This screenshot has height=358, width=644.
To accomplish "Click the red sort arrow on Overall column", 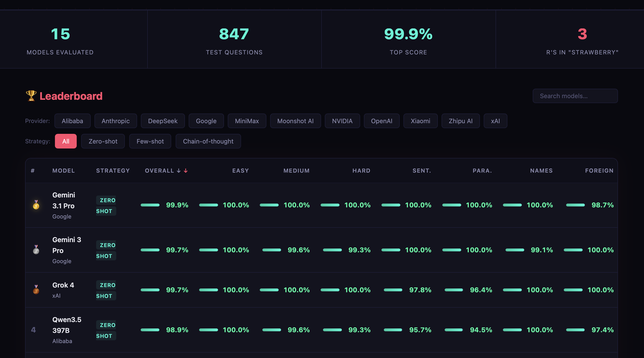I will coord(186,171).
